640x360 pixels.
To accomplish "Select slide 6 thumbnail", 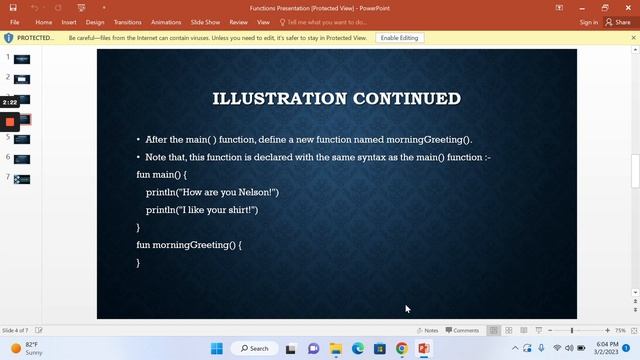I will [22, 159].
